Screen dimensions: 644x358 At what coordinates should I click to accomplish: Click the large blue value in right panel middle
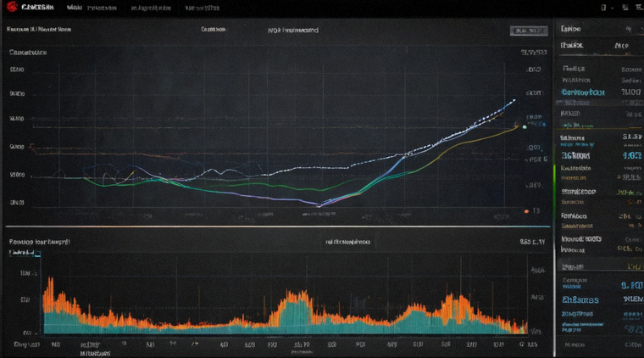[631, 156]
